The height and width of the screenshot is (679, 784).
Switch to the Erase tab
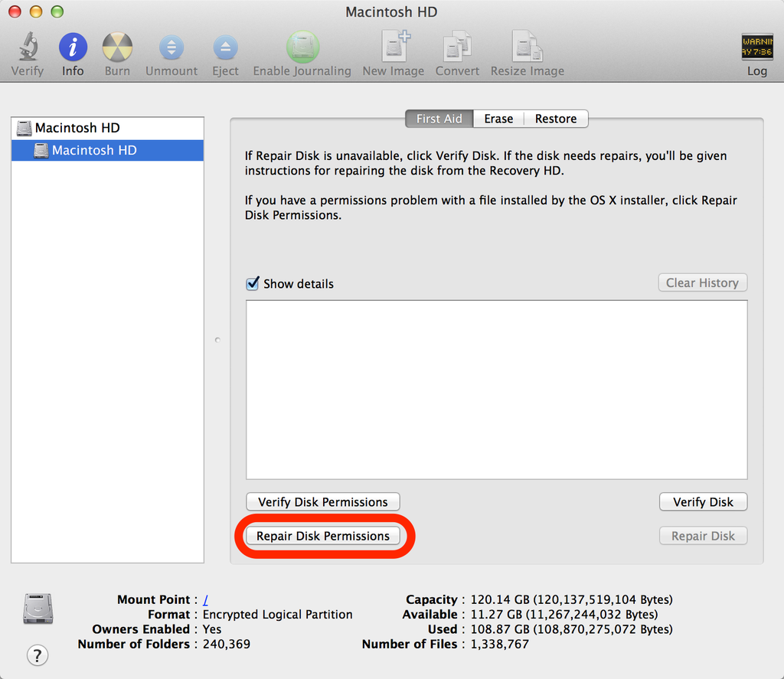[x=498, y=119]
